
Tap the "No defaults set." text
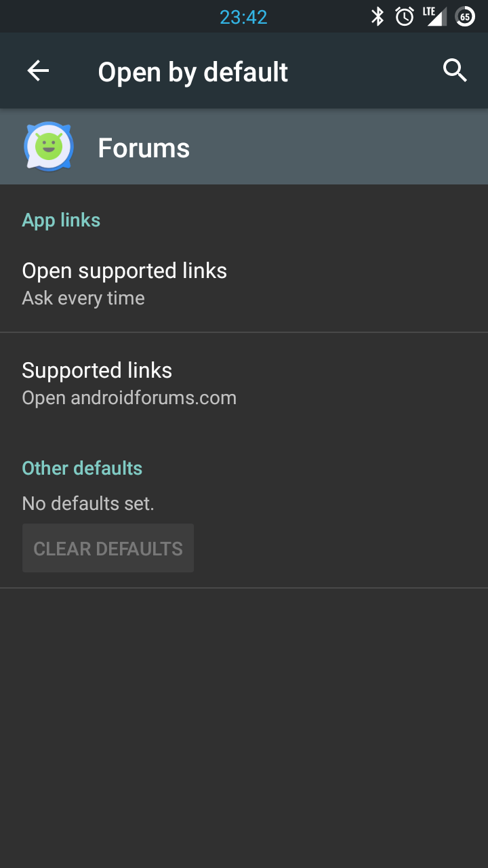pos(88,503)
